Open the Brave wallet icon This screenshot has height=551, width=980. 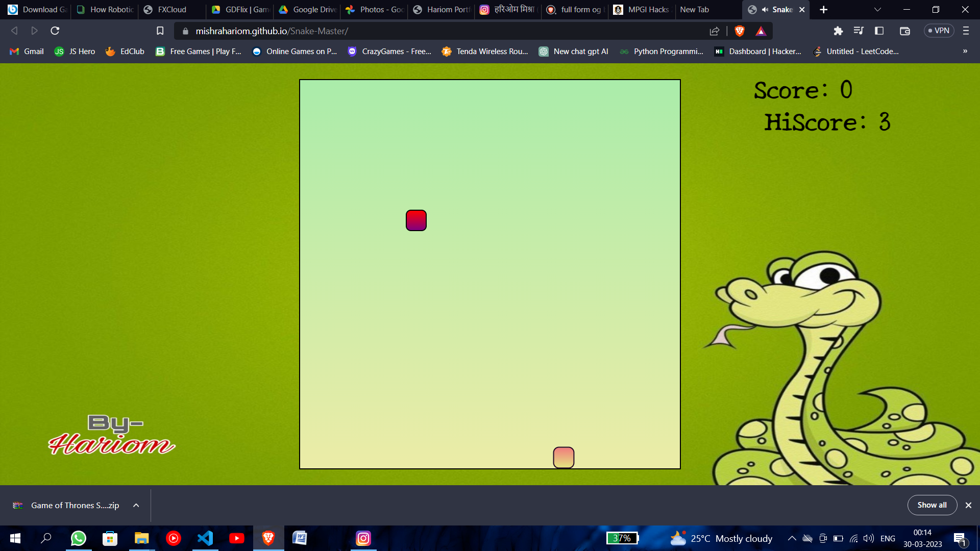pos(904,31)
